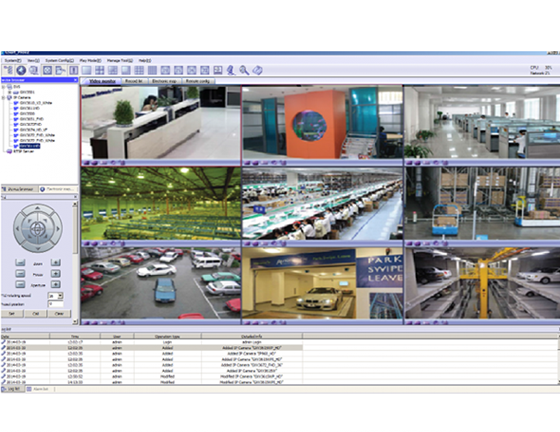
Task: Select the single-view layout toolbar icon
Action: coord(86,70)
